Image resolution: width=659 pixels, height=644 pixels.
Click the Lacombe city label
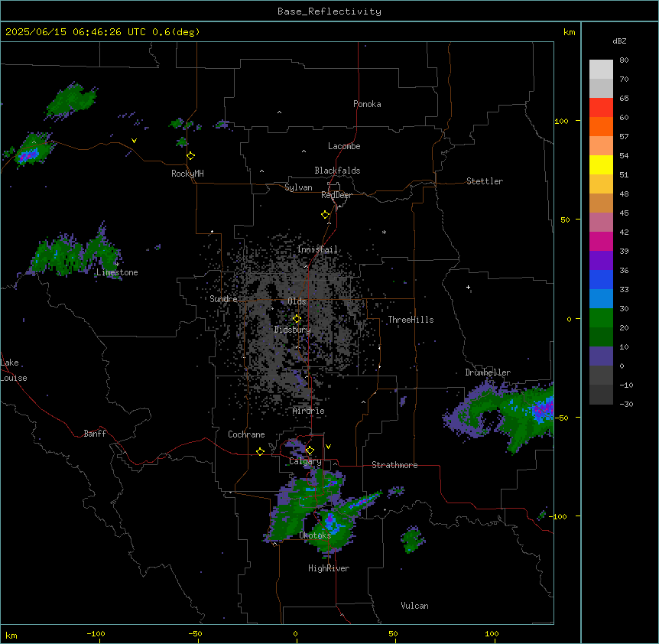point(344,146)
